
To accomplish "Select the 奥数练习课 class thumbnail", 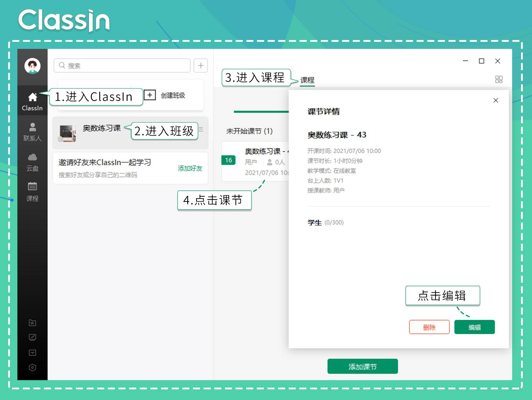I will click(x=67, y=133).
